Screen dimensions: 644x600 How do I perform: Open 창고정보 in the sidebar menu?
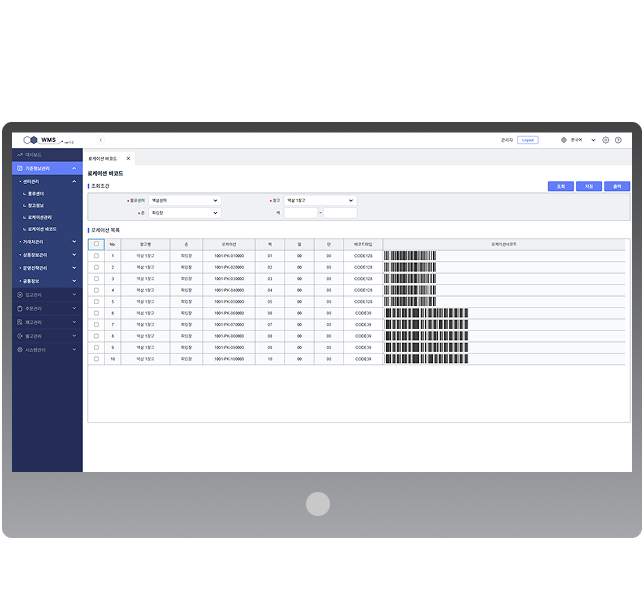tap(37, 205)
